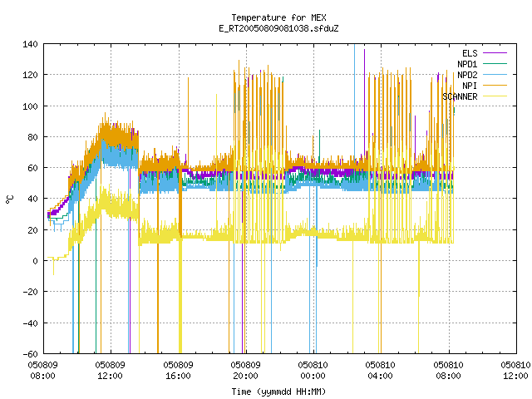This screenshot has width=532, height=399.
Task: Click the 050809 20:00 x-axis label
Action: (246, 370)
